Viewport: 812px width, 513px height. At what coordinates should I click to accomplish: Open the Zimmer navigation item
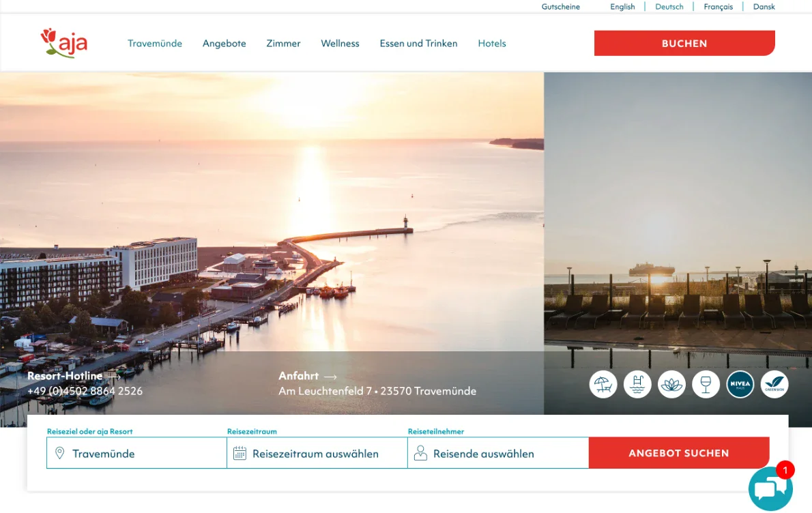tap(283, 44)
